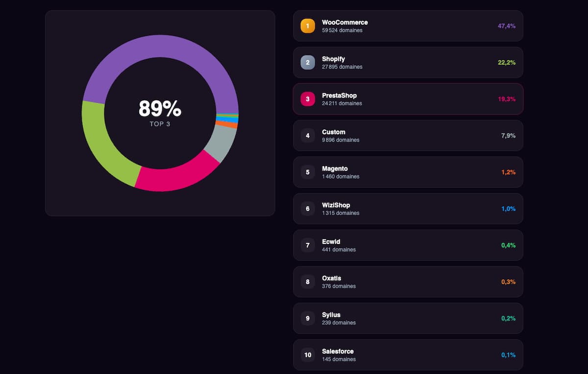The image size is (588, 374).
Task: Click the Magento 1,2% percentage value
Action: coord(508,172)
